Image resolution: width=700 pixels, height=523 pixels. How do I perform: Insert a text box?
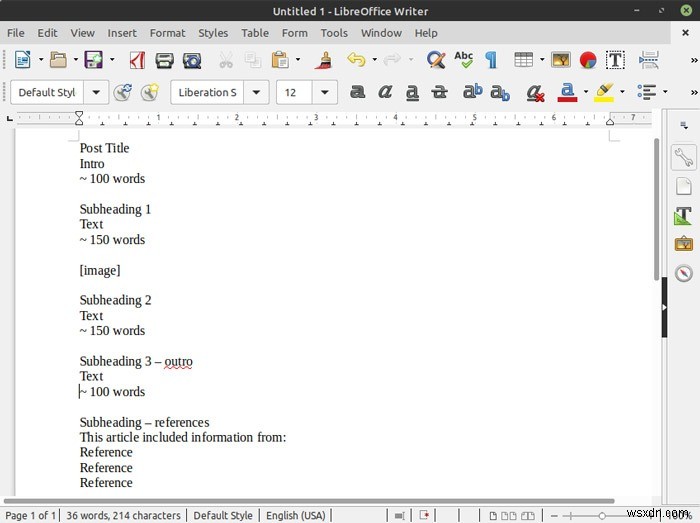(x=615, y=60)
